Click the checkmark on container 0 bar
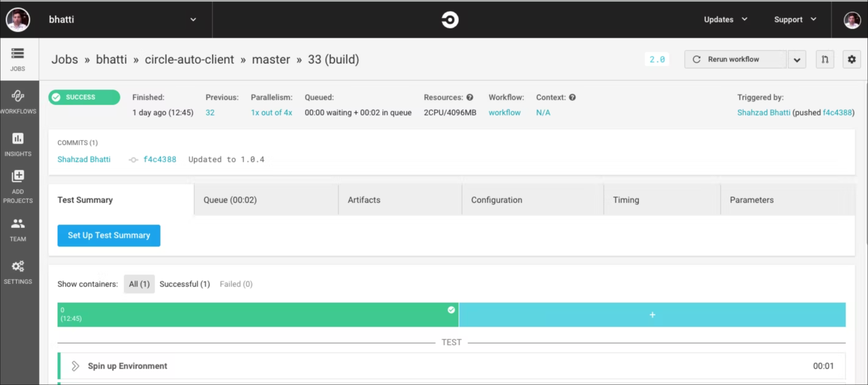Viewport: 868px width, 385px height. (451, 310)
